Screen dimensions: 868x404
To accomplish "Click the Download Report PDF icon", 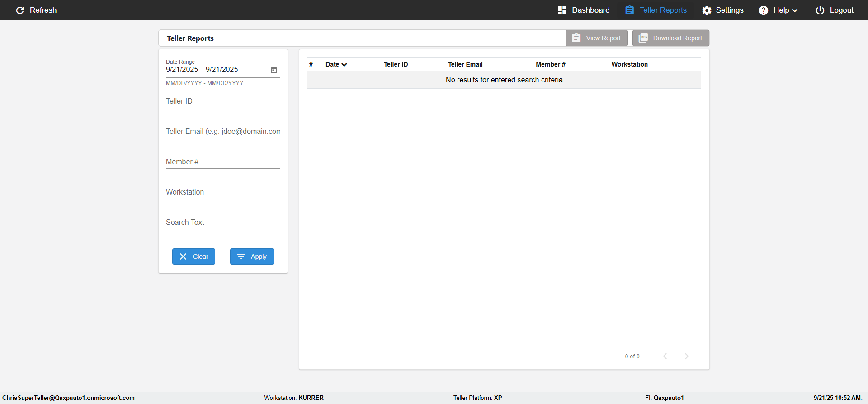I will coord(643,38).
